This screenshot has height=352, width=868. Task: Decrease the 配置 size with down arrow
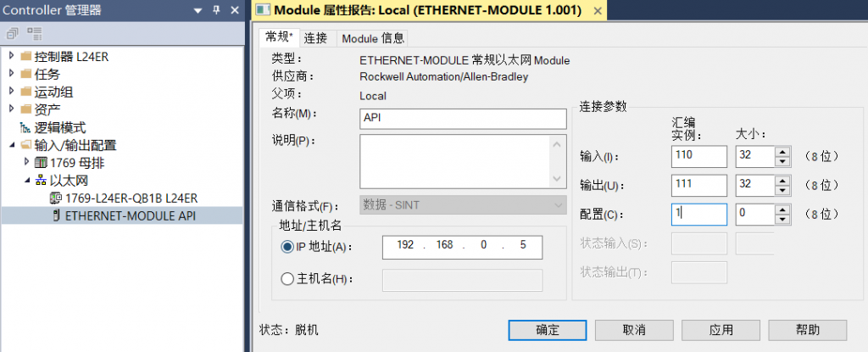pos(782,220)
